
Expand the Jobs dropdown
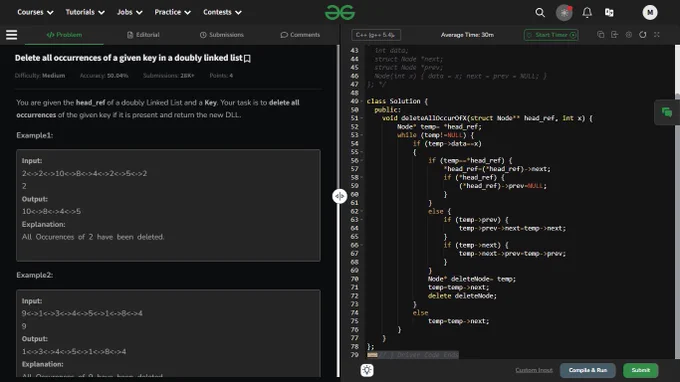tap(129, 13)
